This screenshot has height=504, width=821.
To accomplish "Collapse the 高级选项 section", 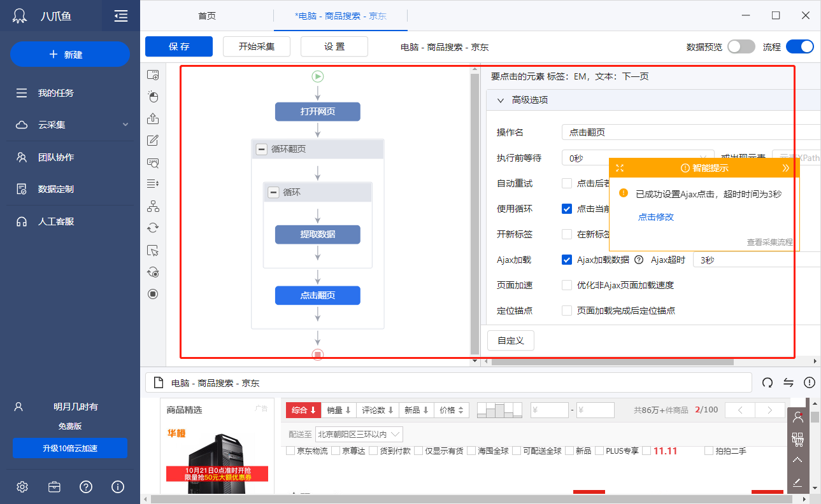I will click(x=501, y=100).
